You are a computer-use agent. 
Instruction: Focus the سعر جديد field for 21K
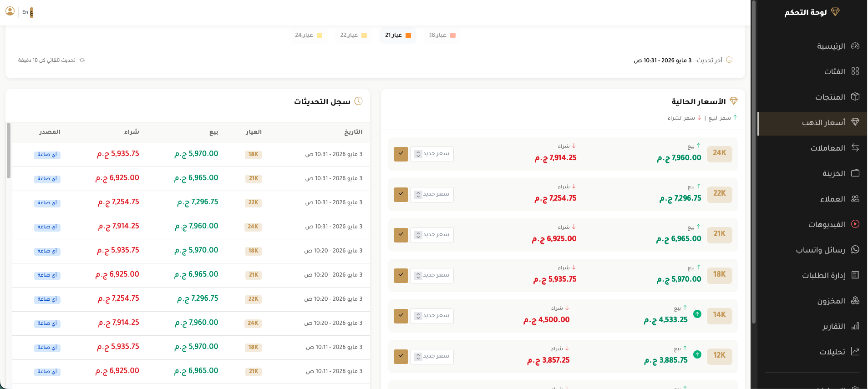click(432, 235)
